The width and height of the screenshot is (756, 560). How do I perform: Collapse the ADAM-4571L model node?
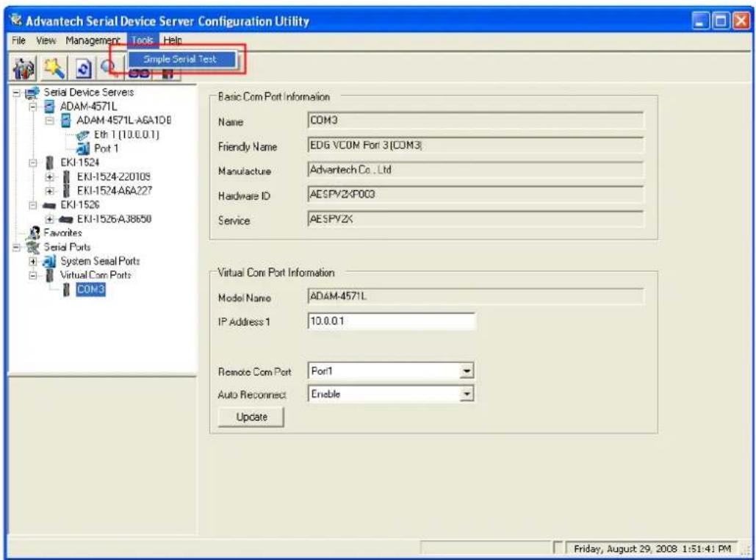pos(33,106)
